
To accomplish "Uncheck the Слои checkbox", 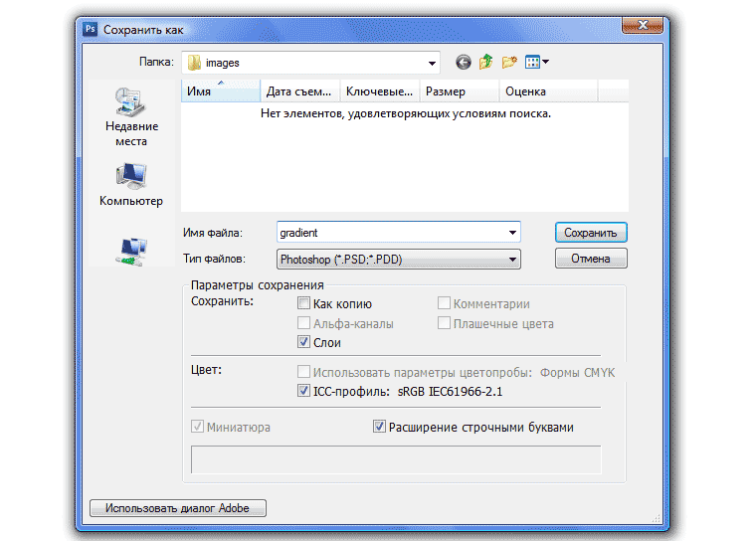I will [x=303, y=342].
